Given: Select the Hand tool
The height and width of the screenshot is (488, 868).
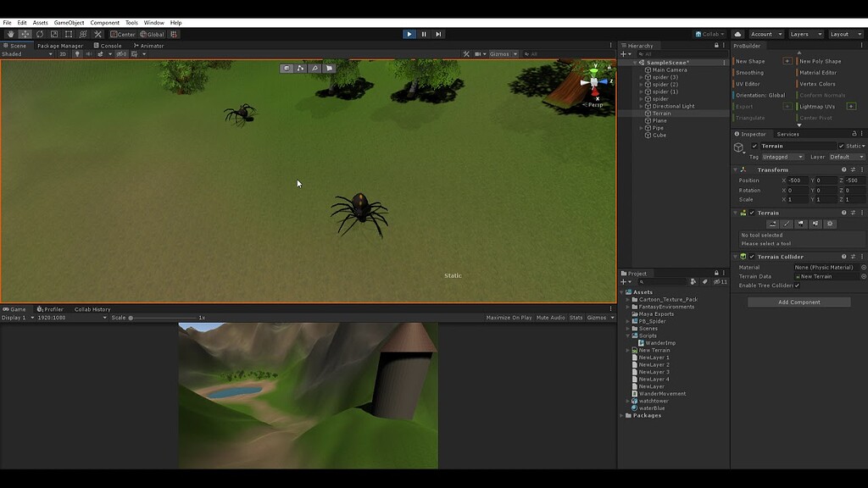Looking at the screenshot, I should (10, 34).
